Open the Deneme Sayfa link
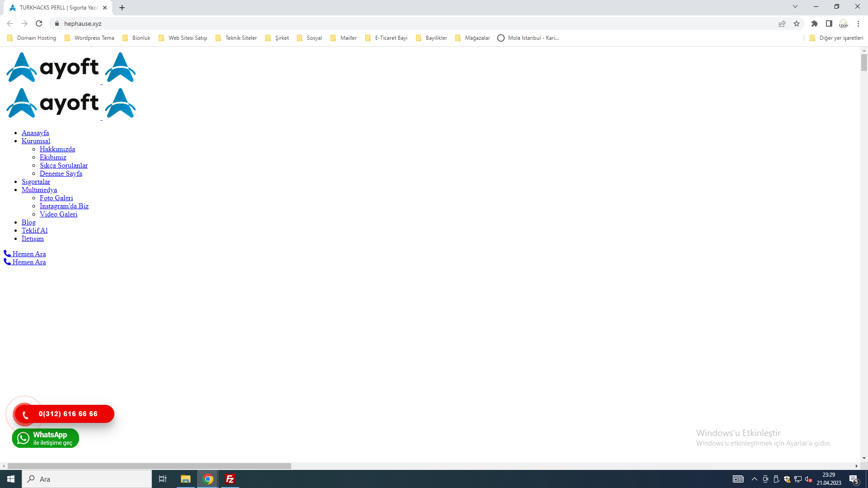 tap(61, 174)
